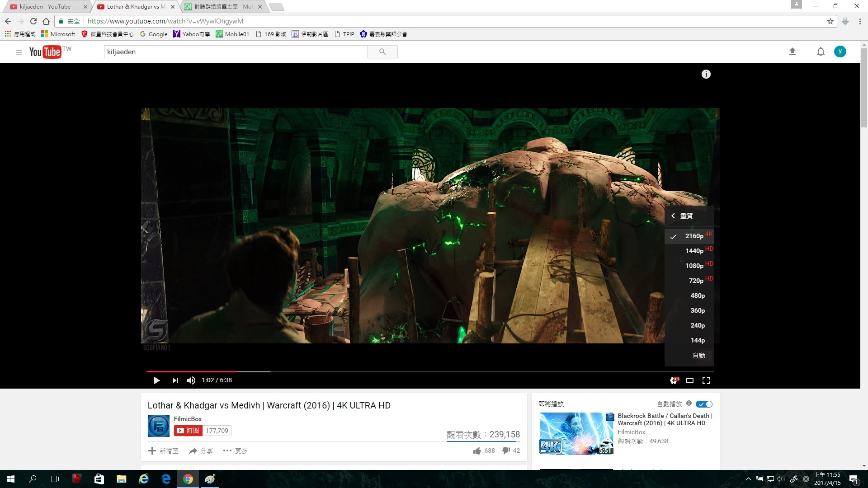
Task: Open the Microsoft bookmark
Action: [58, 34]
